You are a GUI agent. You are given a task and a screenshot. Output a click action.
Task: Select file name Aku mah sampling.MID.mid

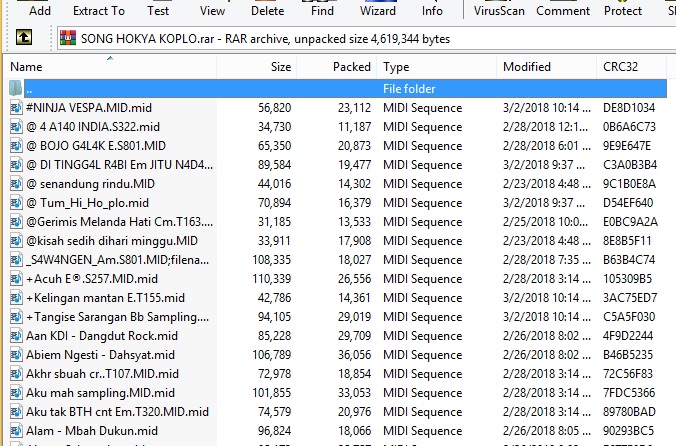click(x=100, y=393)
